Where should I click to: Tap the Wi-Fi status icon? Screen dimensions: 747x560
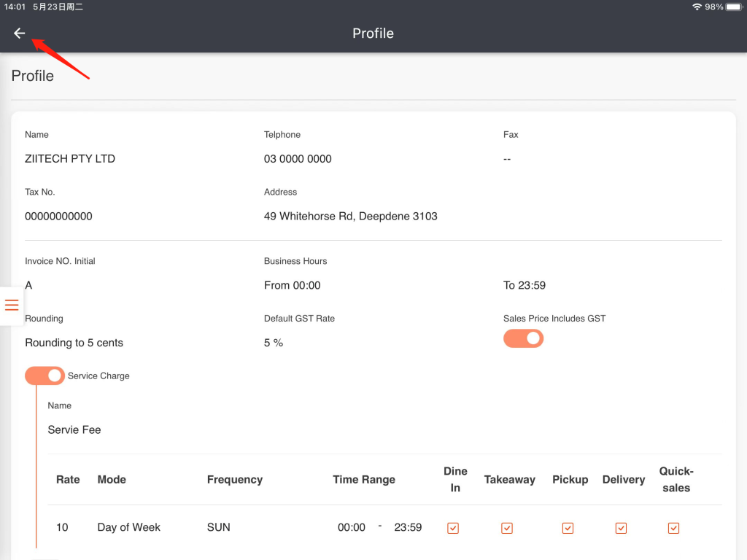(697, 7)
